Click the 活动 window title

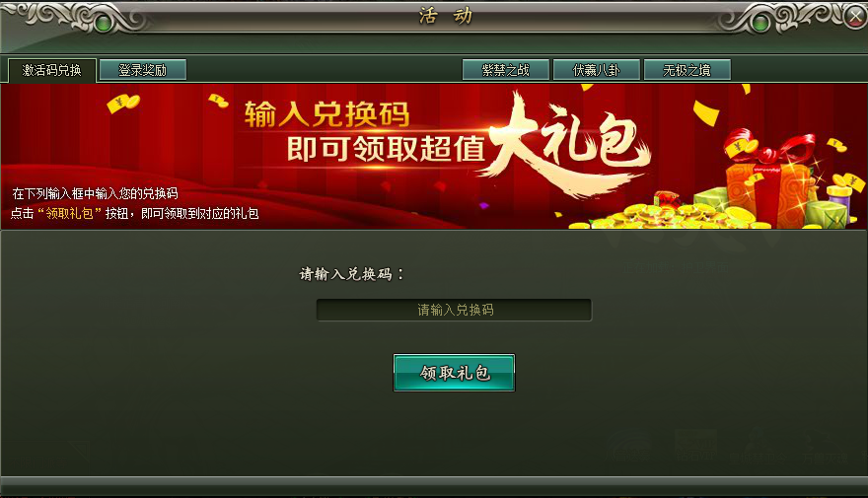[446, 16]
